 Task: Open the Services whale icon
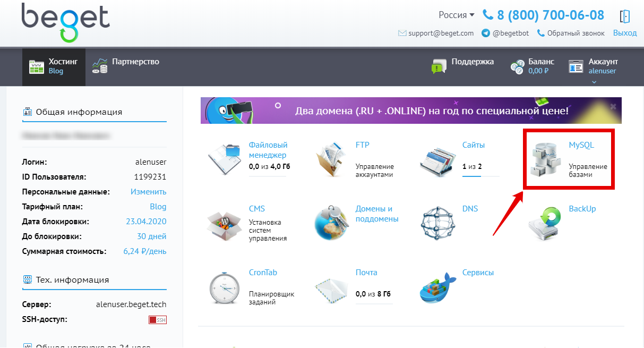tap(438, 287)
